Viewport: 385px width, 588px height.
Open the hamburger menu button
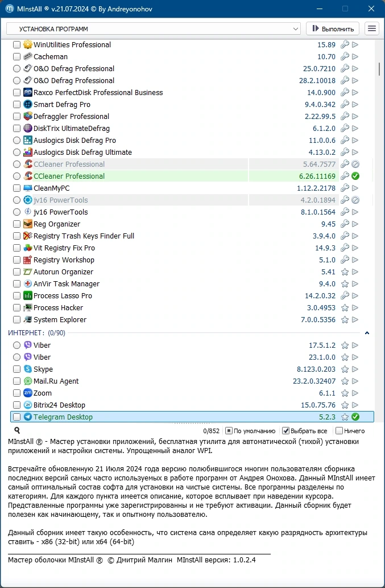point(371,29)
